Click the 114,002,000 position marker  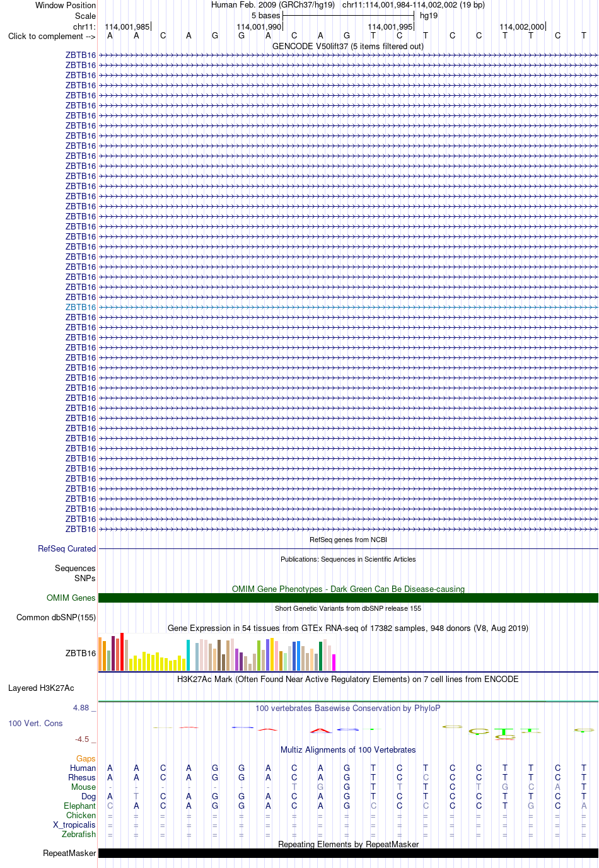522,26
